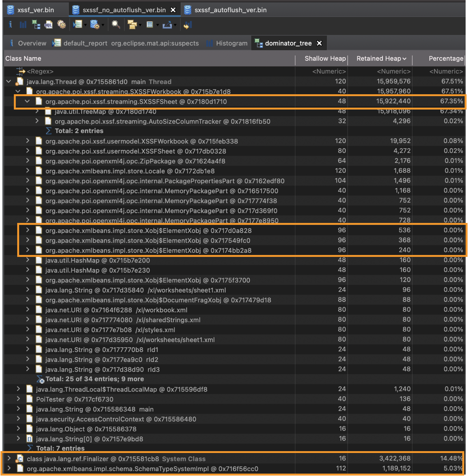Screen dimensions: 468x476
Task: Click the run expert reports icon
Action: point(78,25)
